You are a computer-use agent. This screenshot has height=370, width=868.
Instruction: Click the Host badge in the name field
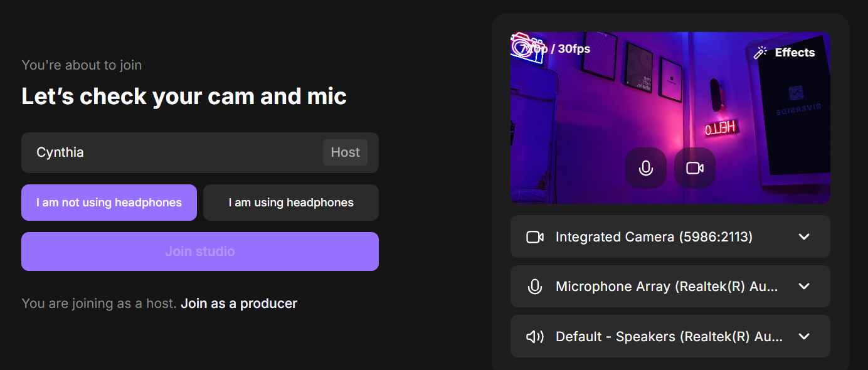coord(345,152)
